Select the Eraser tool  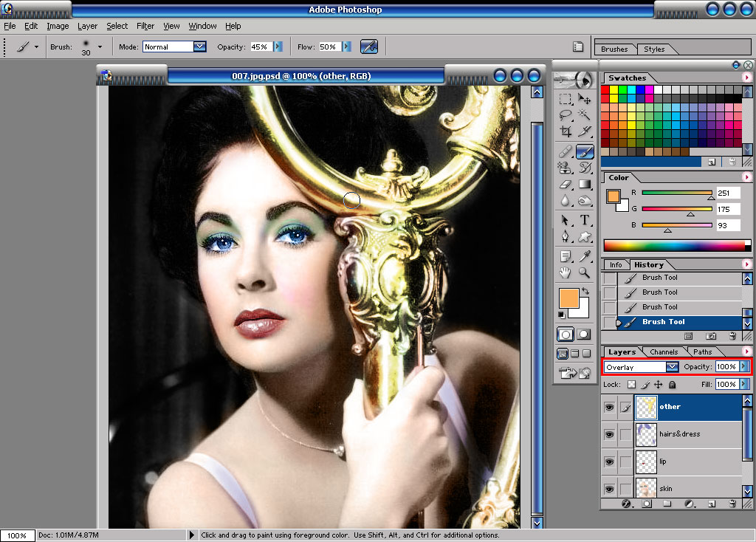[x=565, y=184]
